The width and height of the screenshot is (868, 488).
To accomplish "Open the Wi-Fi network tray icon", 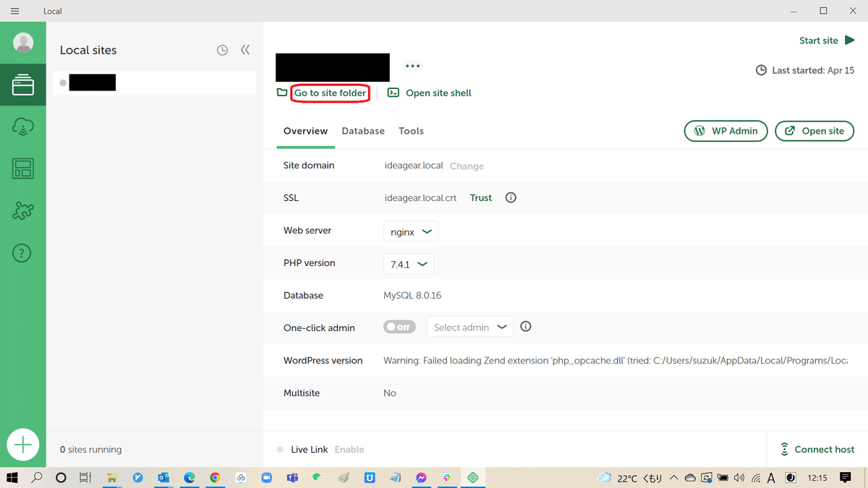I will pos(755,477).
